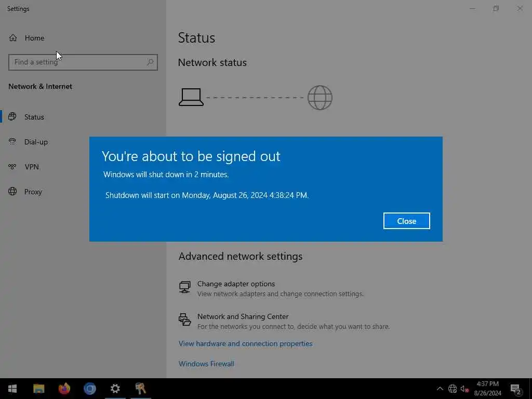The width and height of the screenshot is (532, 399).
Task: Click 'Windows will shut down in 2 minutes.'
Action: (166, 175)
